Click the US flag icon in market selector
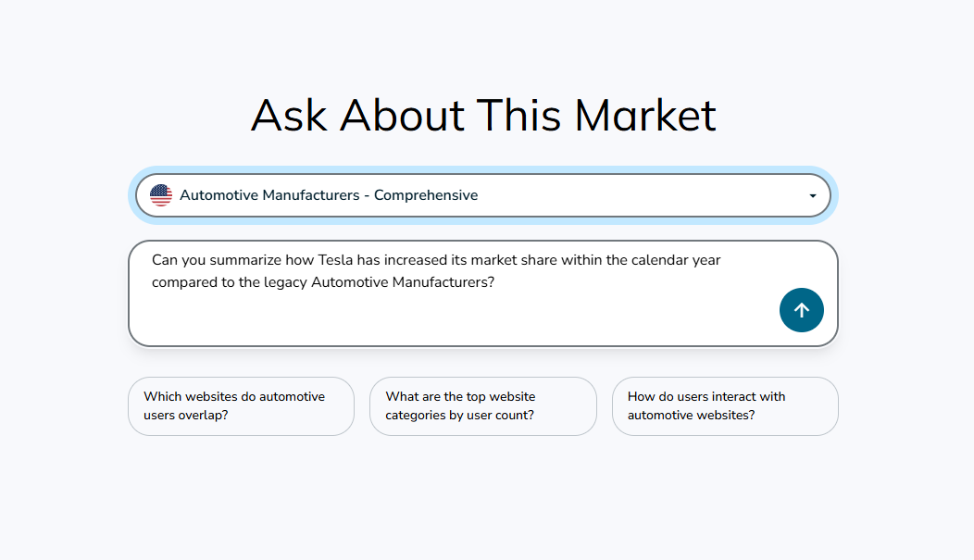974x560 pixels. (161, 195)
